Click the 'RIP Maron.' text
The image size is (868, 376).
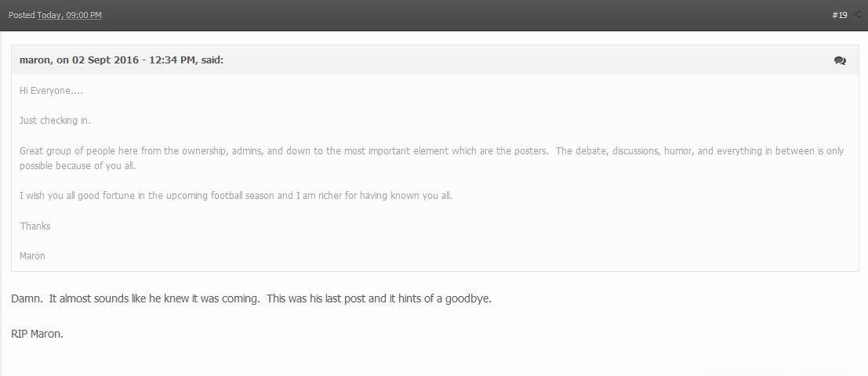[37, 334]
